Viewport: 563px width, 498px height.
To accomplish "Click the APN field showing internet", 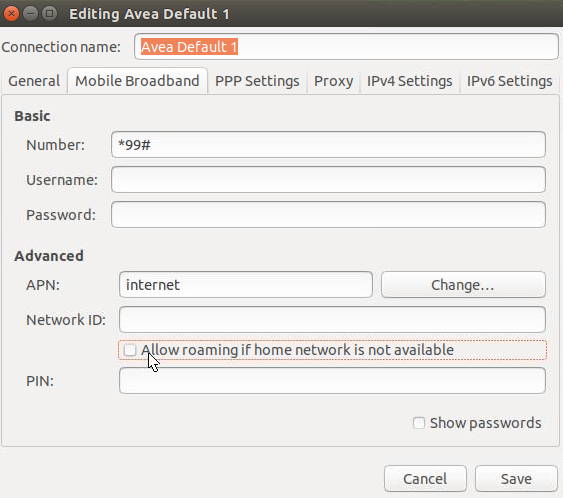I will click(246, 285).
